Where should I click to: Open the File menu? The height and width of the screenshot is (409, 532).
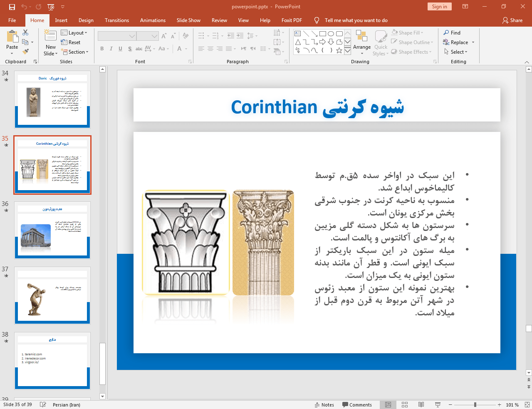point(12,20)
